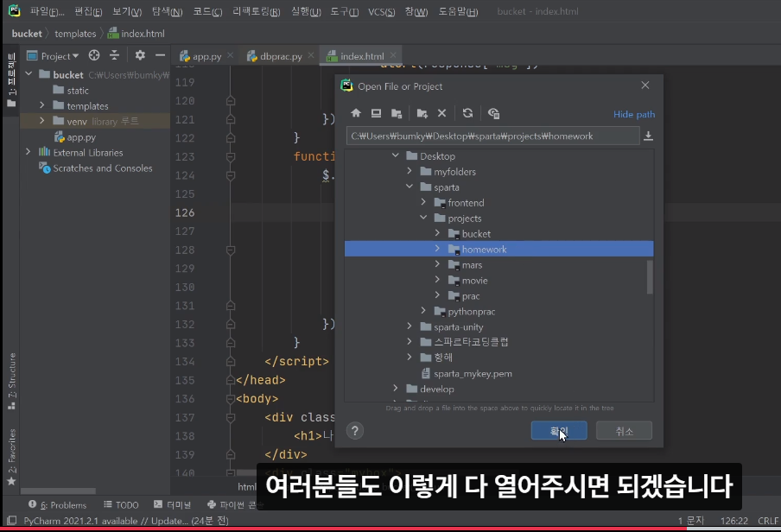Click the dialog folder tree vertical scrollbar
This screenshot has height=532, width=781.
point(650,277)
